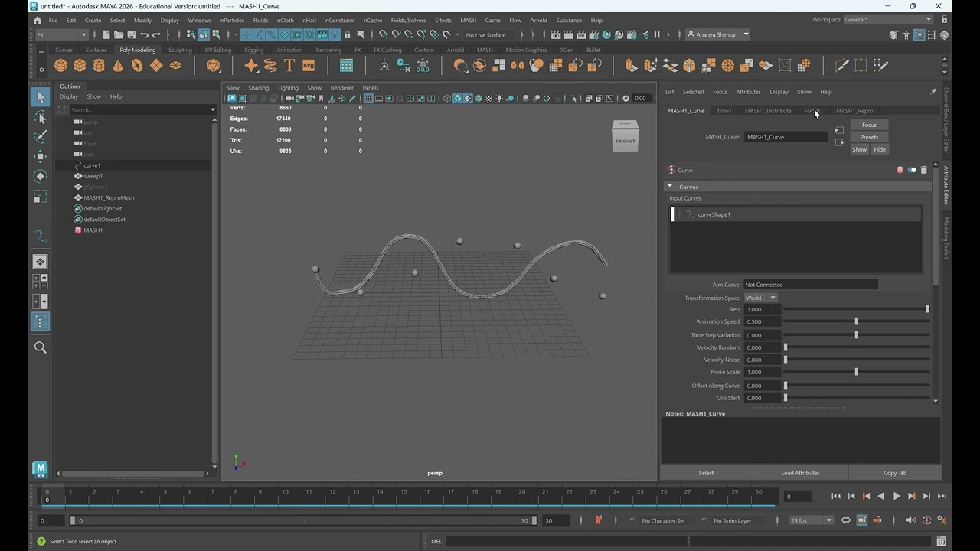Toggle auto keyframe button

point(926,520)
